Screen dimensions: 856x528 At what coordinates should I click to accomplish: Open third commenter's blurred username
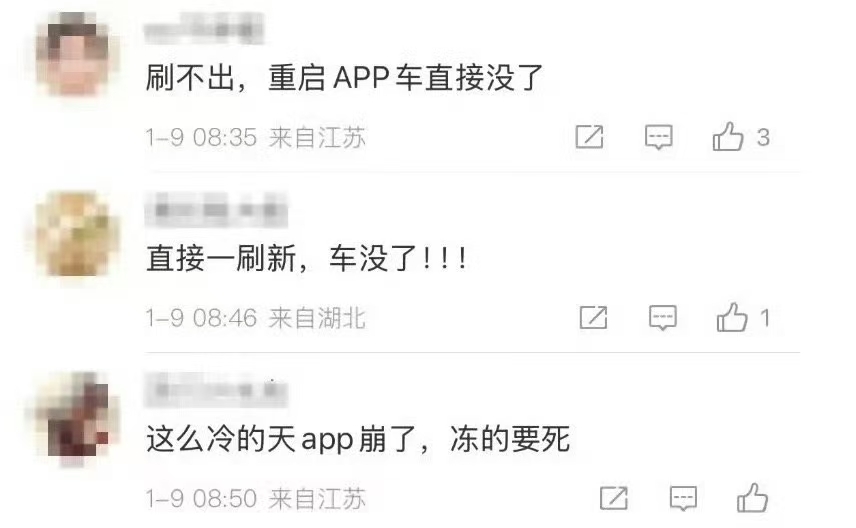[x=216, y=391]
